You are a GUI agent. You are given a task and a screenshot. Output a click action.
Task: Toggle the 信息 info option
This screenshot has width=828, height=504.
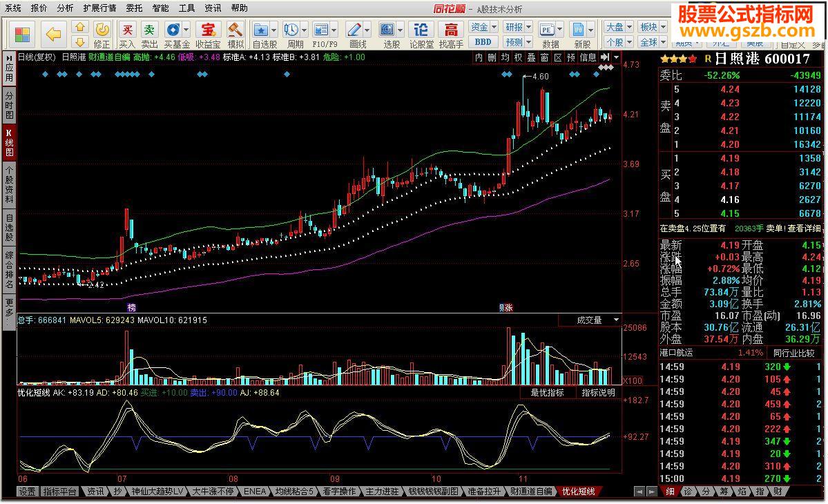pyautogui.click(x=588, y=57)
